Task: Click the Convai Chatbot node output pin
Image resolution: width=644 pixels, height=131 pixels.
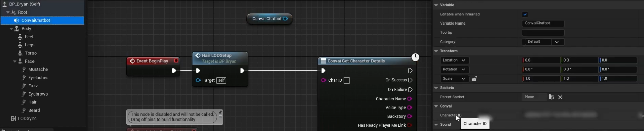Action: (x=286, y=19)
